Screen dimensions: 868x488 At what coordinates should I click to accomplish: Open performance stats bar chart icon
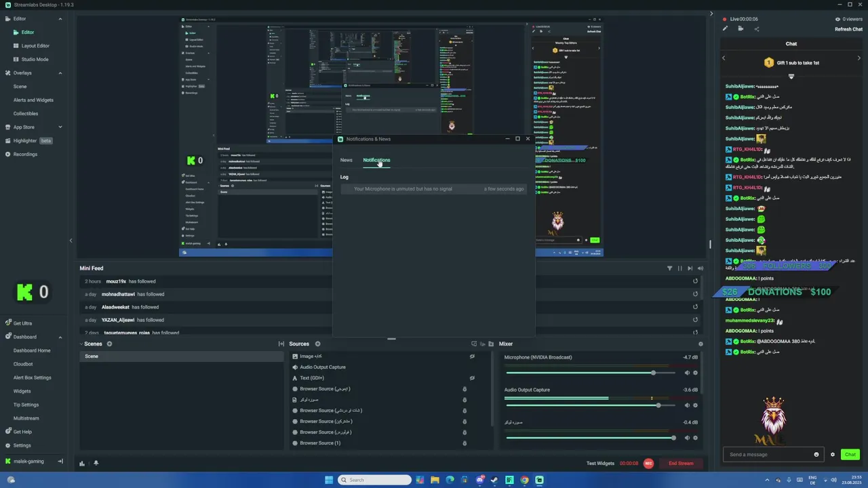click(82, 464)
